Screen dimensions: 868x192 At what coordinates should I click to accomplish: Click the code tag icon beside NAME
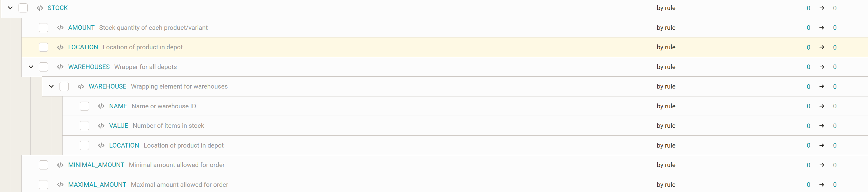click(x=101, y=106)
